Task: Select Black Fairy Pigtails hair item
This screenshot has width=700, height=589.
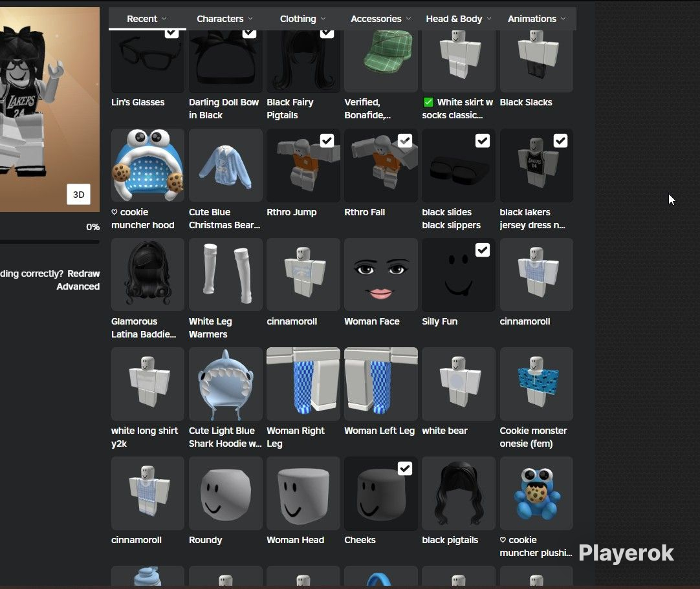Action: (303, 61)
